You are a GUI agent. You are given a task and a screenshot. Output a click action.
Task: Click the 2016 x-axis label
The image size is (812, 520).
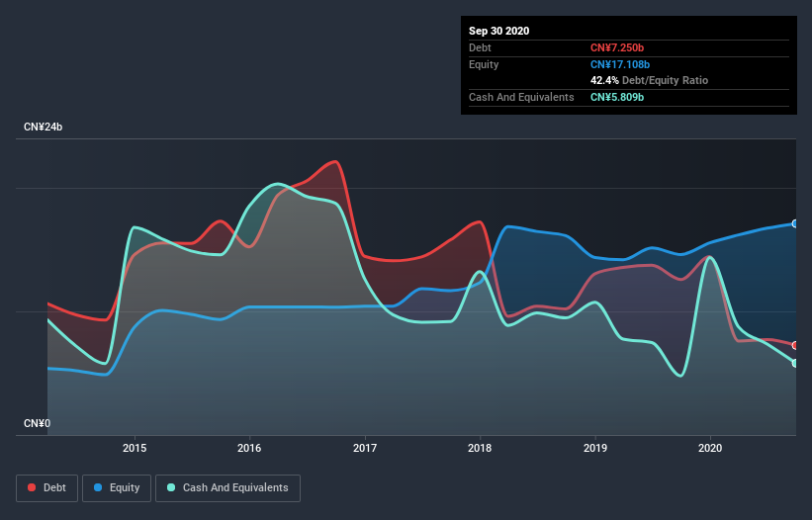coord(249,448)
